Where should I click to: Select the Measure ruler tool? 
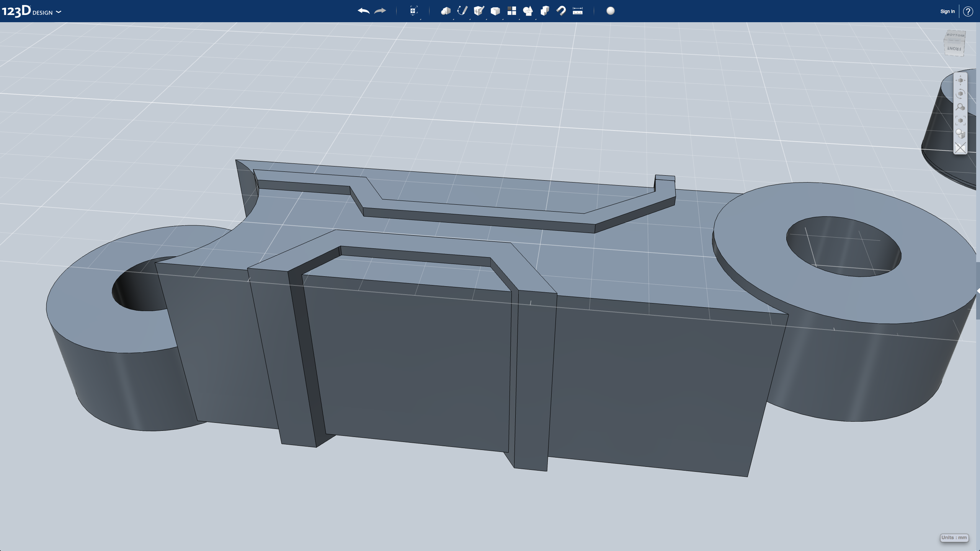tap(577, 11)
